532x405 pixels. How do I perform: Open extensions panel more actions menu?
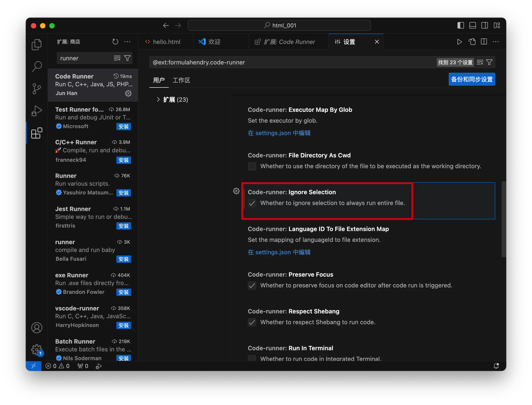(x=127, y=42)
